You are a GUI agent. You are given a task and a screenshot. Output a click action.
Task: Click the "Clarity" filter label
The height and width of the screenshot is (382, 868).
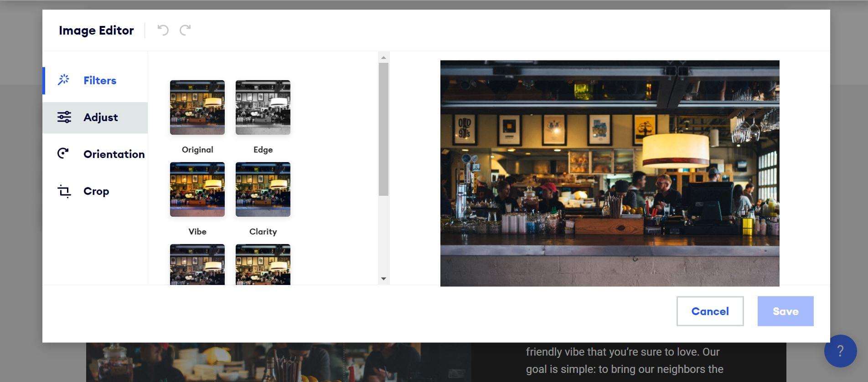263,232
